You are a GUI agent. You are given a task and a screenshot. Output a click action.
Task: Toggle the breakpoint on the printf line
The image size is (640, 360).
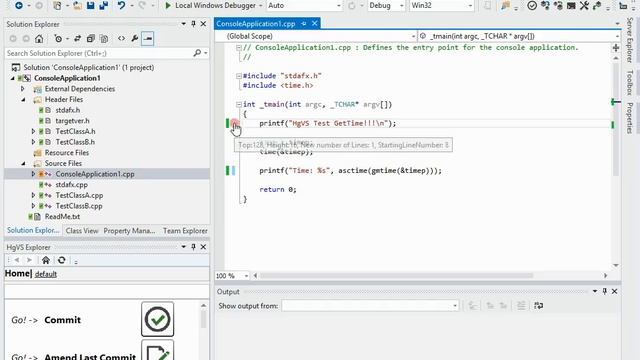(234, 123)
